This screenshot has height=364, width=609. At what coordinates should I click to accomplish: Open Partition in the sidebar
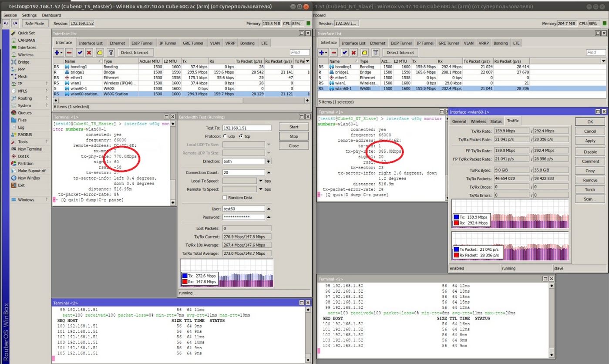[26, 164]
